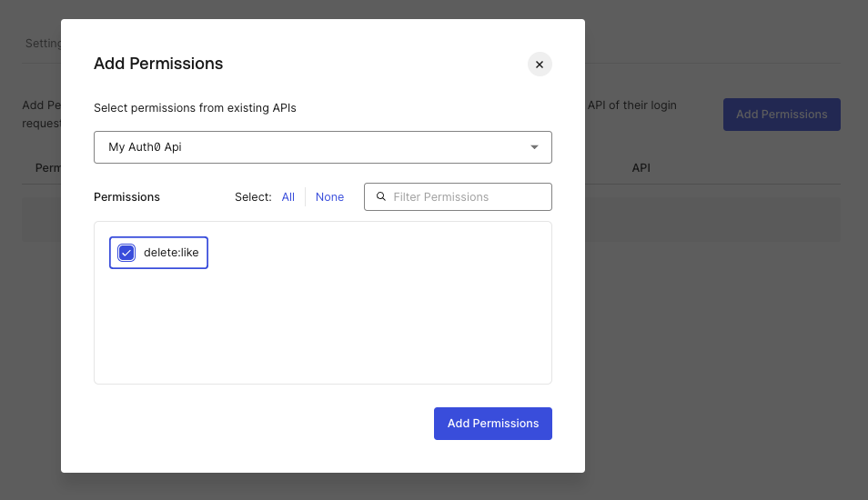Confirm with the dialog's Add Permissions button
Viewport: 868px width, 500px height.
tap(492, 424)
